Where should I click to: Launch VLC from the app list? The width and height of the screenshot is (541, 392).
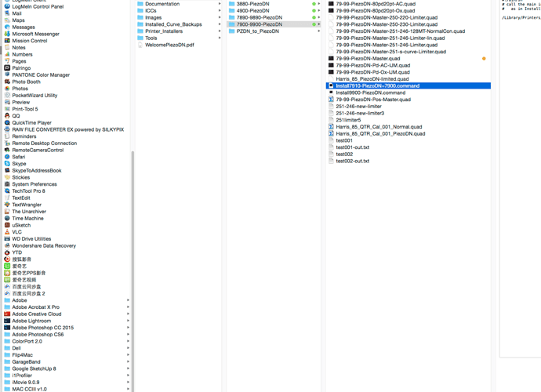(x=16, y=232)
